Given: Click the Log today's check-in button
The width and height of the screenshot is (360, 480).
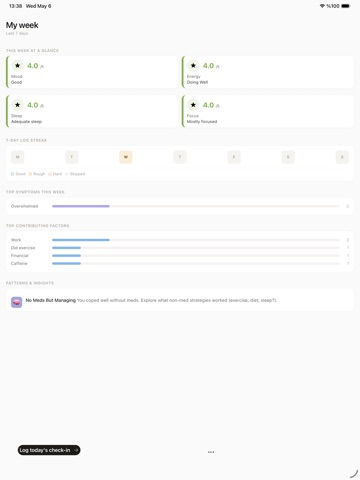Looking at the screenshot, I should [x=49, y=450].
